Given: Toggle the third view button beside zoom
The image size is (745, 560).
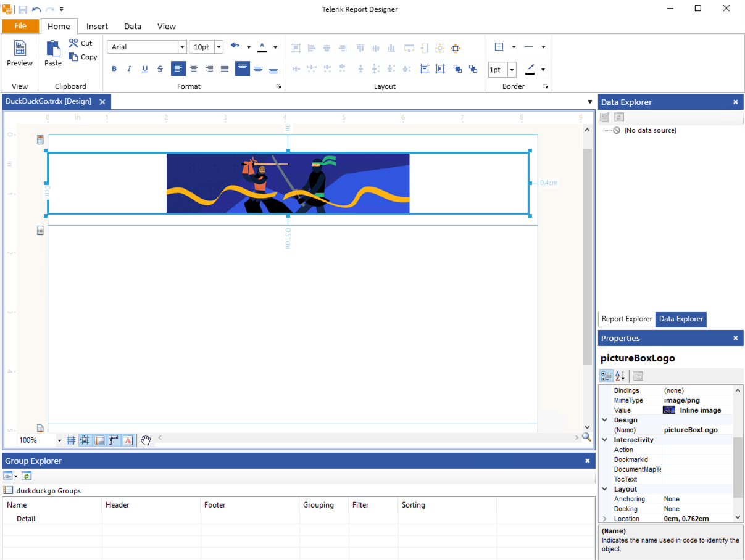Looking at the screenshot, I should [x=99, y=440].
